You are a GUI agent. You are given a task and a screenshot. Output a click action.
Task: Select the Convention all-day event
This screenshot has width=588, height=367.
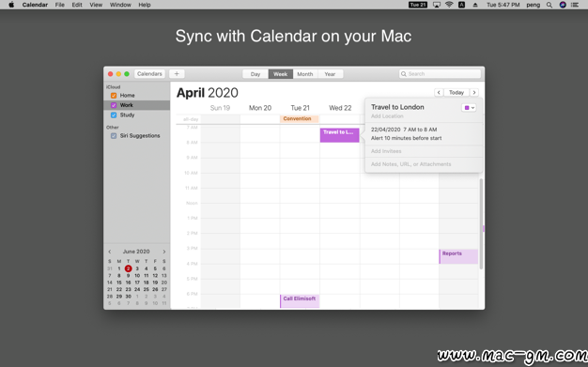[x=299, y=119]
